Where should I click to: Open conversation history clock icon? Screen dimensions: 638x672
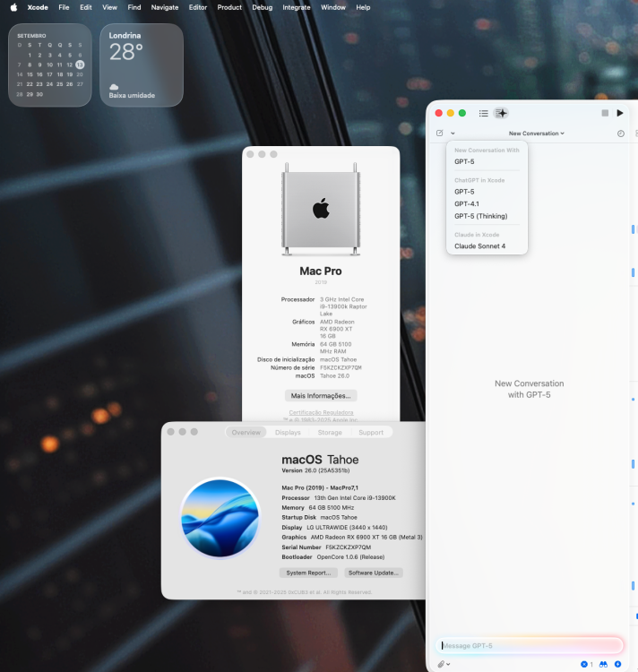620,134
